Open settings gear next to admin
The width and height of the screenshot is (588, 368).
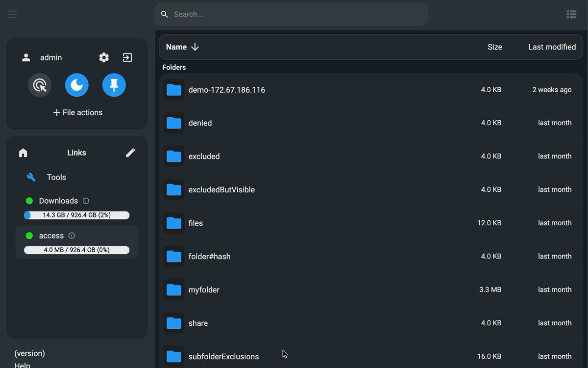pyautogui.click(x=104, y=57)
